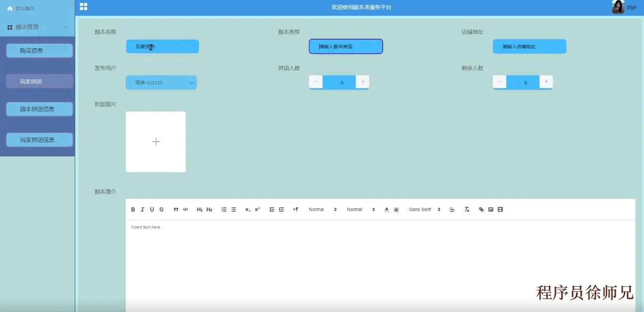Decrease the 剩余人数 value

pos(499,82)
